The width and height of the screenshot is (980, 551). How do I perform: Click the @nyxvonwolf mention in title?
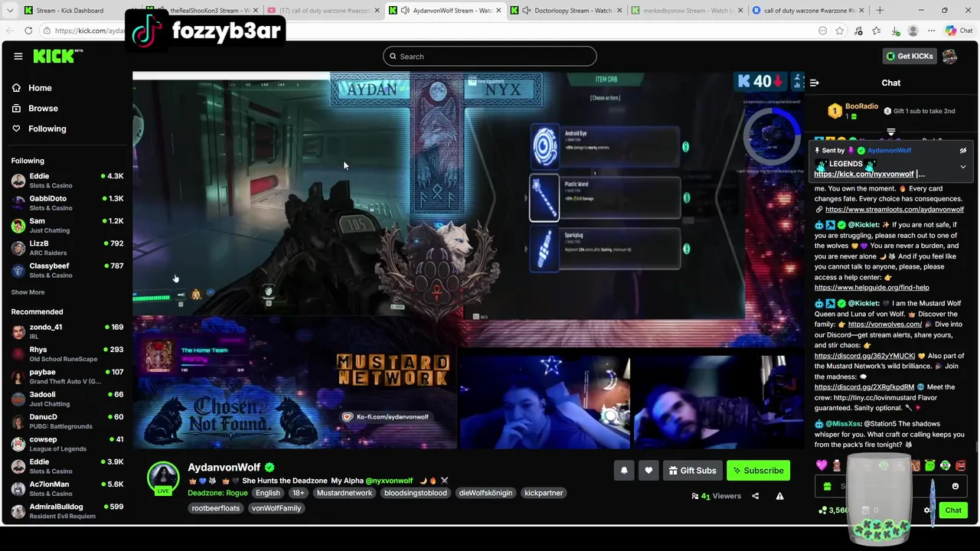tap(389, 481)
